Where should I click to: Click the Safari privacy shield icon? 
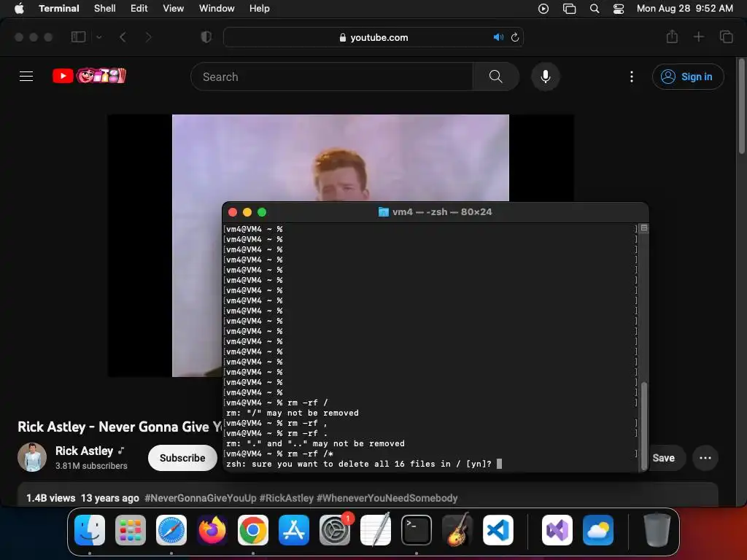point(206,37)
